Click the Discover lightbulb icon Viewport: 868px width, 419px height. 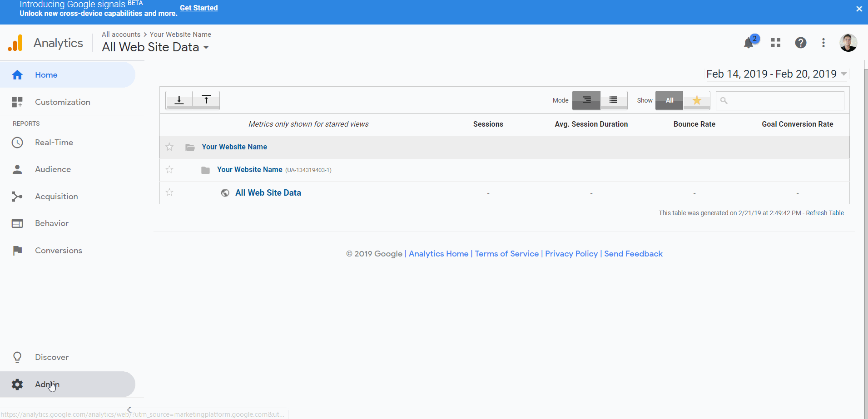(17, 357)
